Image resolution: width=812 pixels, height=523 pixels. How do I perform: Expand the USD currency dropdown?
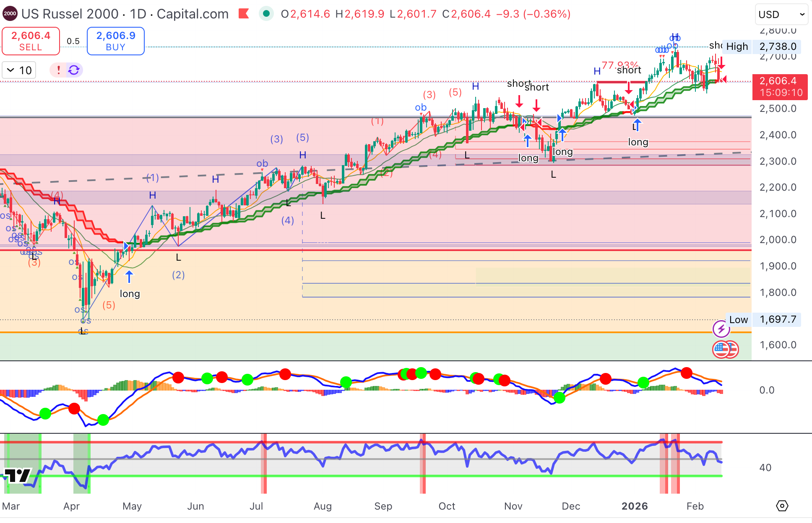[x=781, y=14]
